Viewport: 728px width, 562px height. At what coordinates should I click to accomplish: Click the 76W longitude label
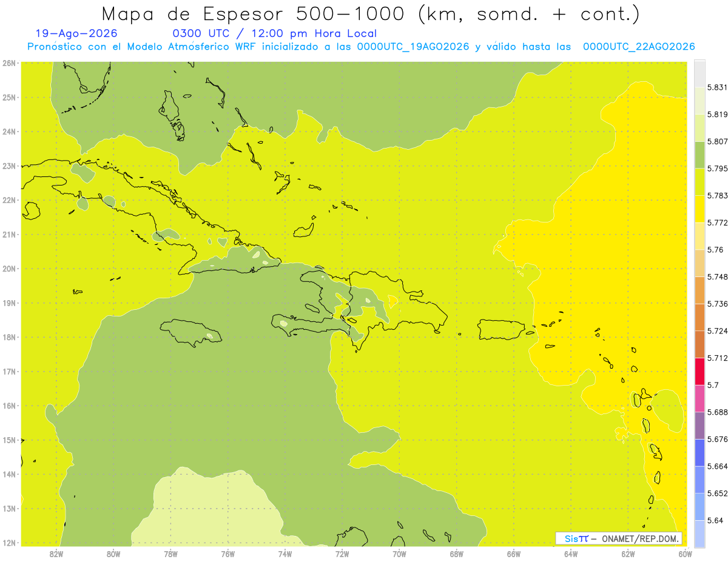[x=227, y=554]
